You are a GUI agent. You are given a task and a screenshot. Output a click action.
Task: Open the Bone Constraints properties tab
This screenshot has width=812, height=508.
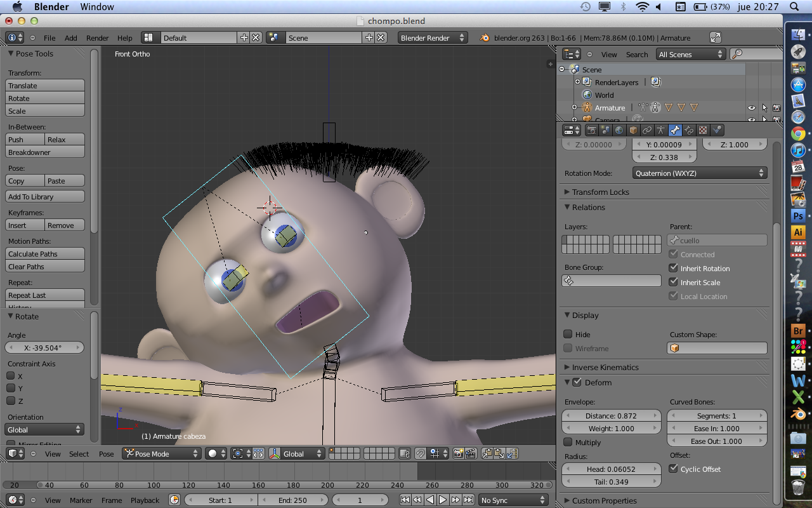(x=689, y=130)
